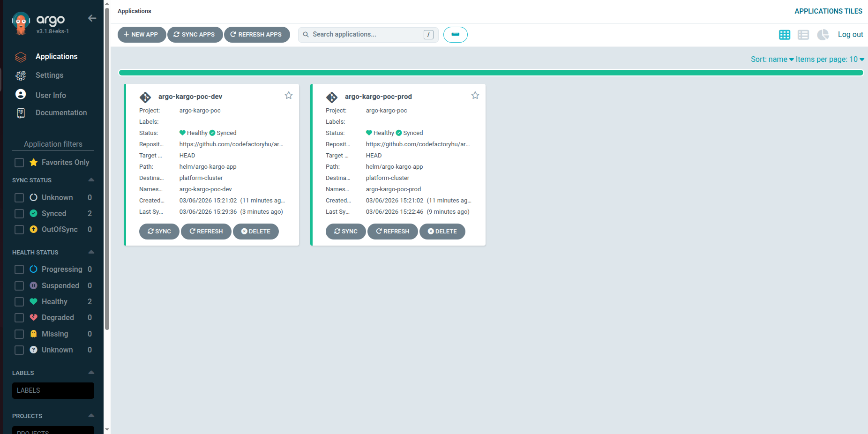868x434 pixels.
Task: Check the Healthy health status filter
Action: [19, 301]
